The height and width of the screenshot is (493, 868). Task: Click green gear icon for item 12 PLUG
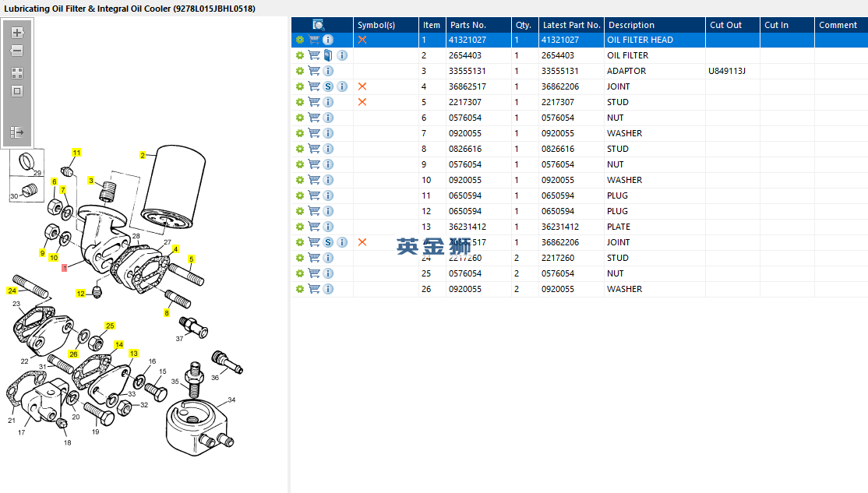point(299,211)
